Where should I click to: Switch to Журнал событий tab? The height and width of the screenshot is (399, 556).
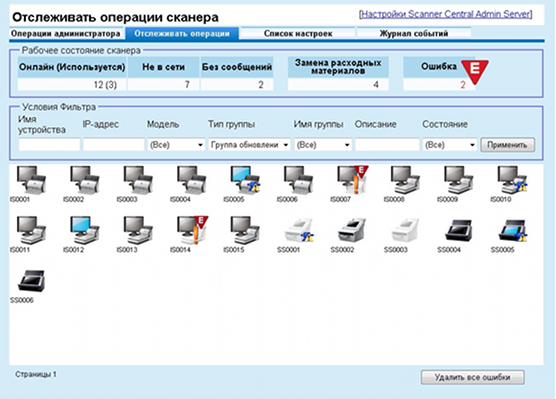click(x=414, y=34)
